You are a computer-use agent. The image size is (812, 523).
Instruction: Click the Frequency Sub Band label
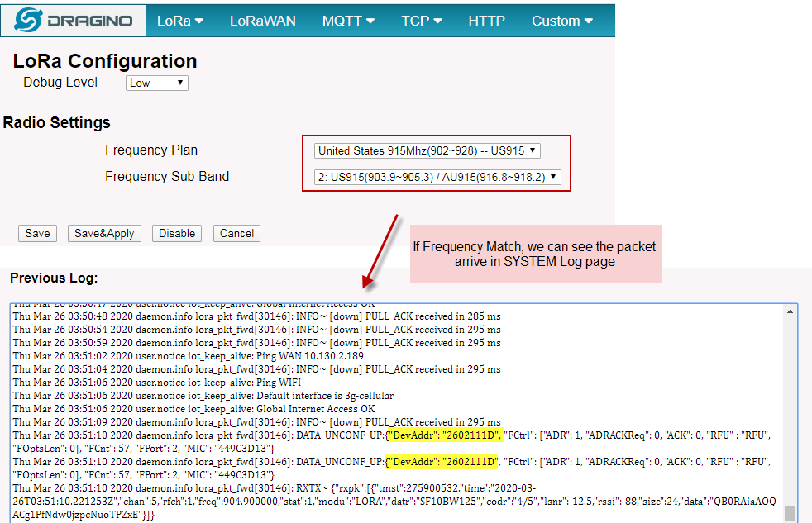167,177
